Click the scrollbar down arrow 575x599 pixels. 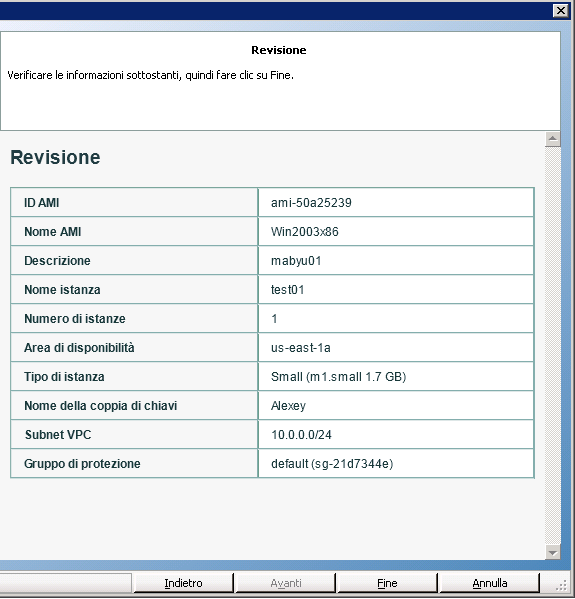[x=552, y=552]
